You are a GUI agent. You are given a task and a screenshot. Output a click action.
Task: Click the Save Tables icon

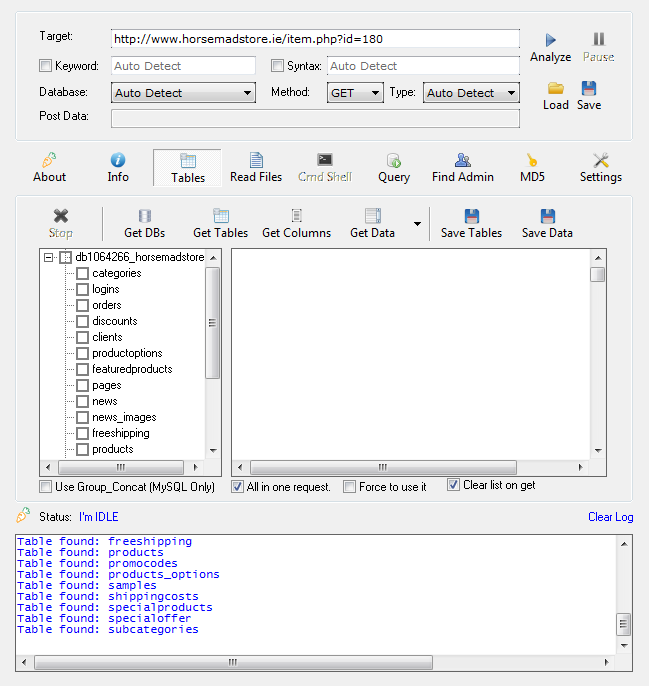pyautogui.click(x=471, y=216)
